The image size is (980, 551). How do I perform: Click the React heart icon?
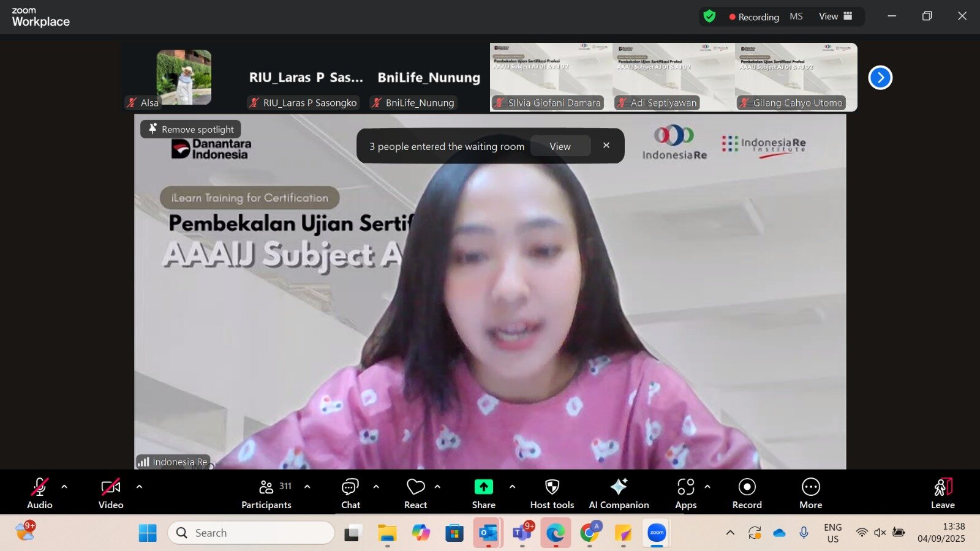415,493
